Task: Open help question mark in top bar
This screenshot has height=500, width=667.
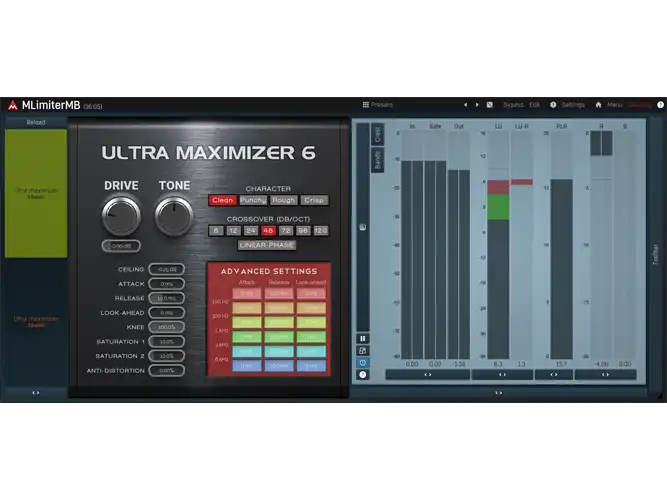Action: (660, 105)
